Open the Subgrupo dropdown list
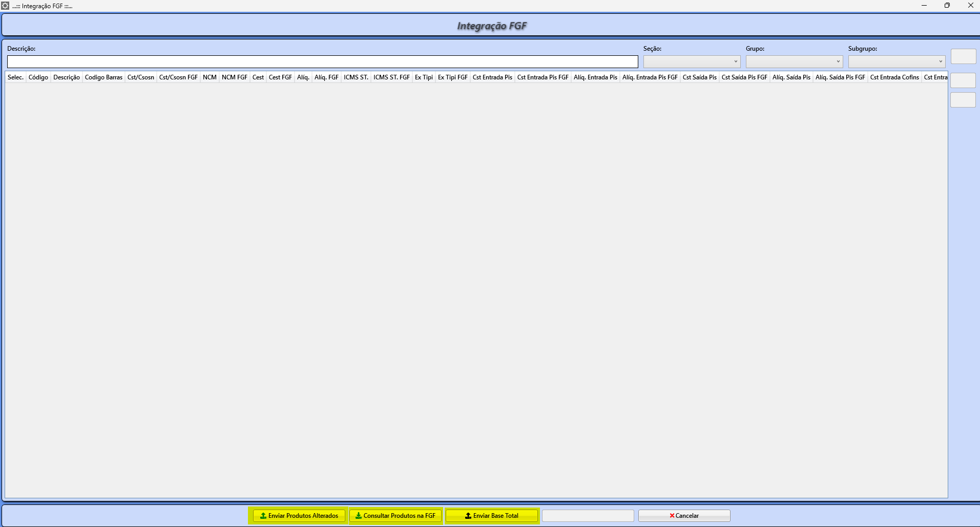980x527 pixels. [x=896, y=61]
